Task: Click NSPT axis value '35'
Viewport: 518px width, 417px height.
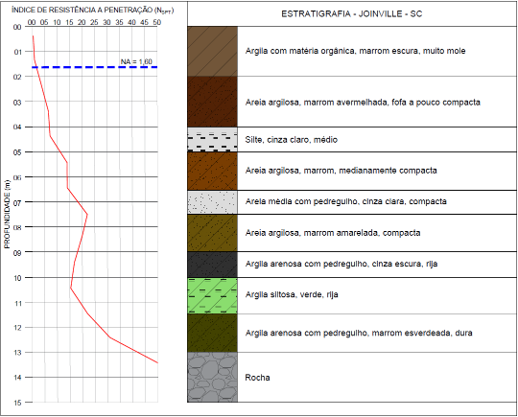Action: pyautogui.click(x=119, y=22)
